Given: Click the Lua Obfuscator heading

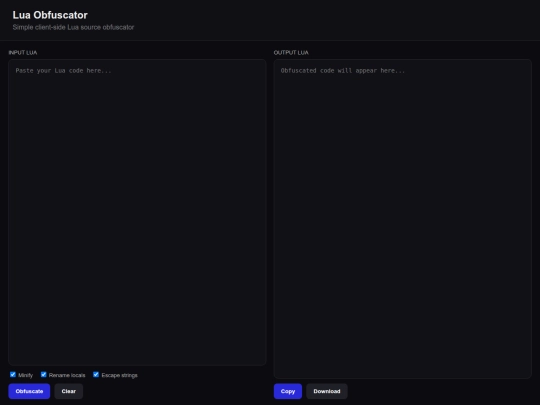Looking at the screenshot, I should pos(50,15).
